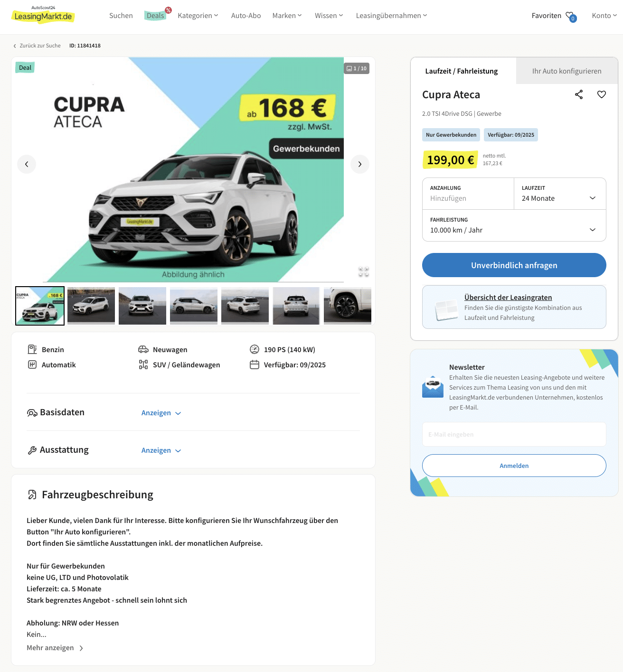
Task: Switch to Ihr Auto konfigurieren tab
Action: (x=567, y=71)
